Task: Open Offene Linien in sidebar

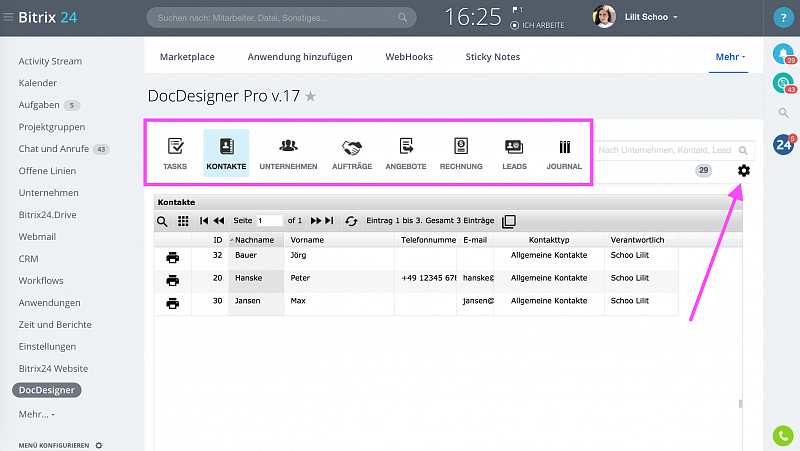Action: pos(47,171)
